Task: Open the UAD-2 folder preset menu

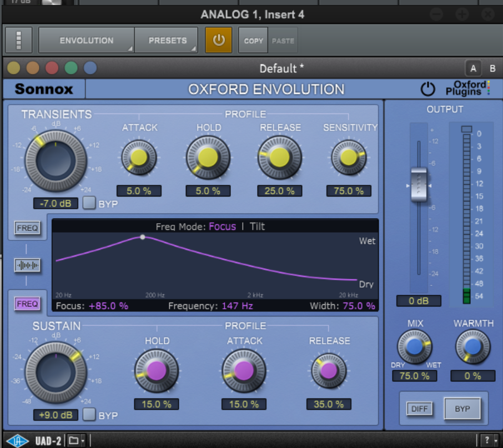Action: 77,441
